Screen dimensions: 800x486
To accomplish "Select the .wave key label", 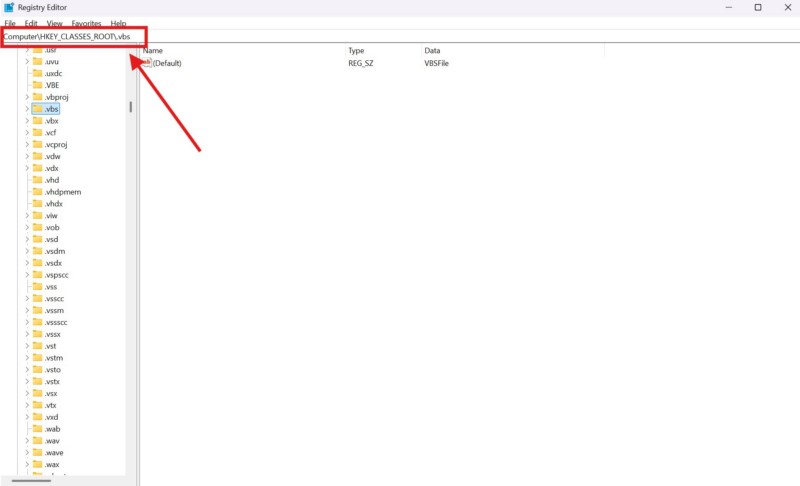I will click(x=54, y=453).
